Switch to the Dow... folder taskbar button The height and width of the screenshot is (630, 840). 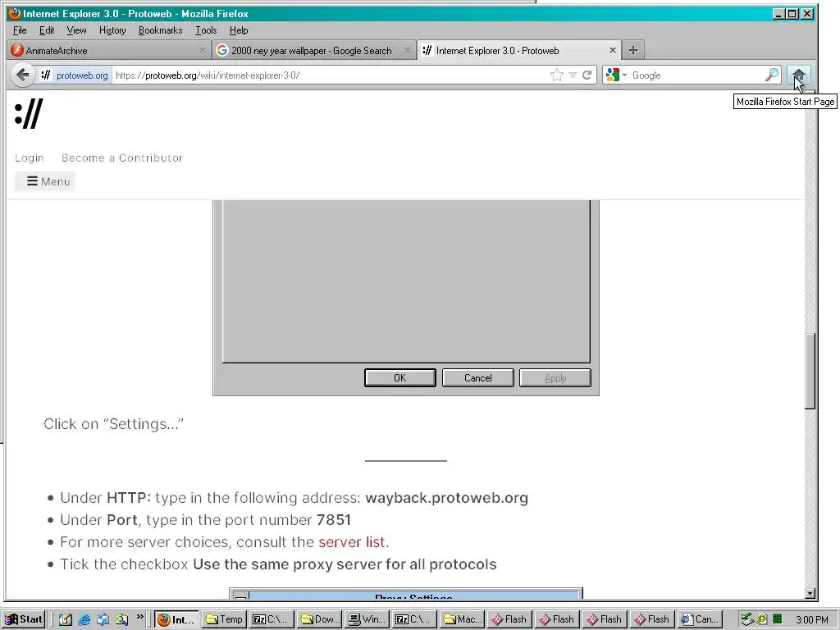point(321,619)
